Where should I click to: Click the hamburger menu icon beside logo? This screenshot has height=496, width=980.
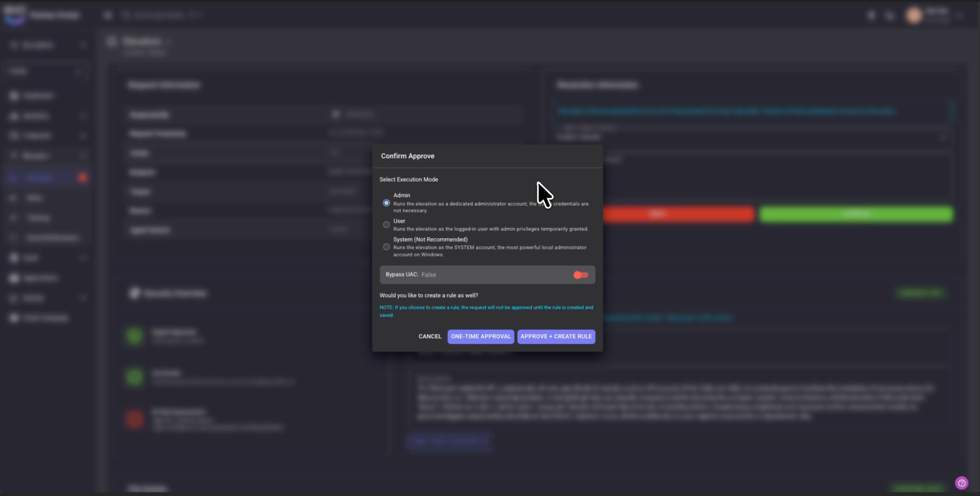108,15
